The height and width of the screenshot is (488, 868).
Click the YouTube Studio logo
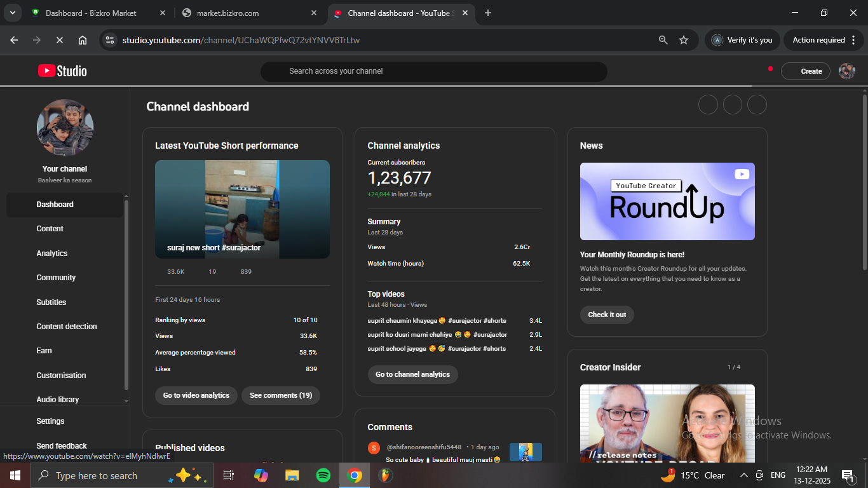62,71
